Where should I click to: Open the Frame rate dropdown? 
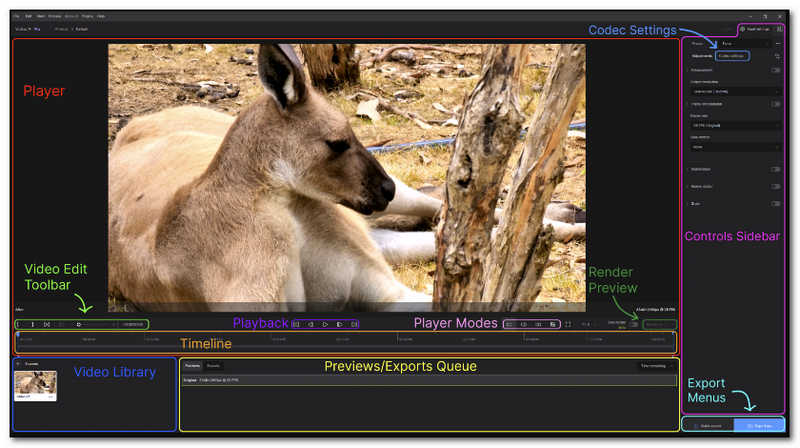point(733,125)
